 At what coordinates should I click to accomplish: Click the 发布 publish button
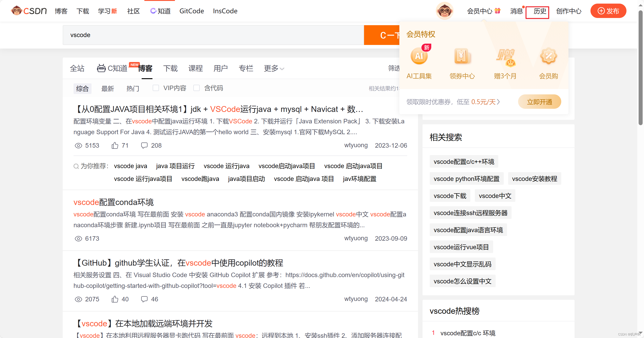click(608, 11)
